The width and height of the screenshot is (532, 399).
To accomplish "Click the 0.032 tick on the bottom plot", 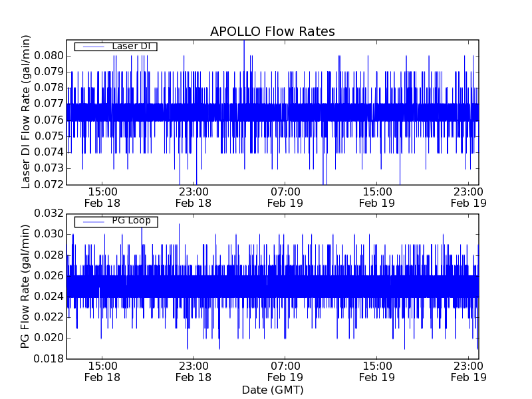I will coord(50,213).
